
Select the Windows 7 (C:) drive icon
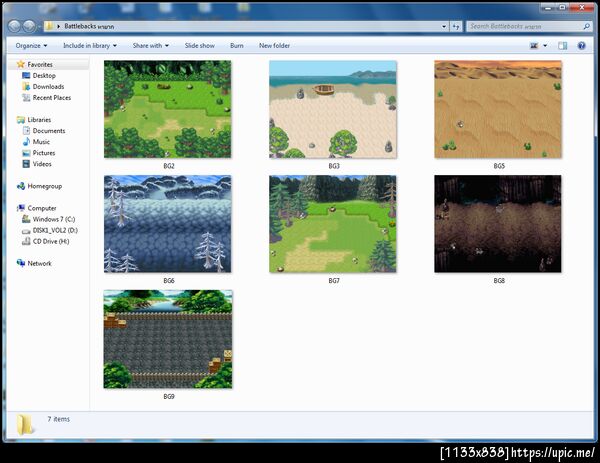tap(26, 219)
